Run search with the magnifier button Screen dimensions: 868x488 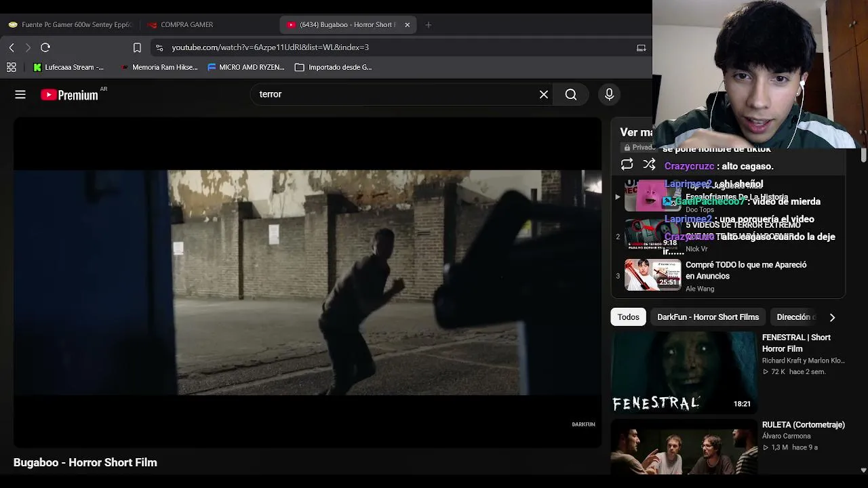coord(571,95)
